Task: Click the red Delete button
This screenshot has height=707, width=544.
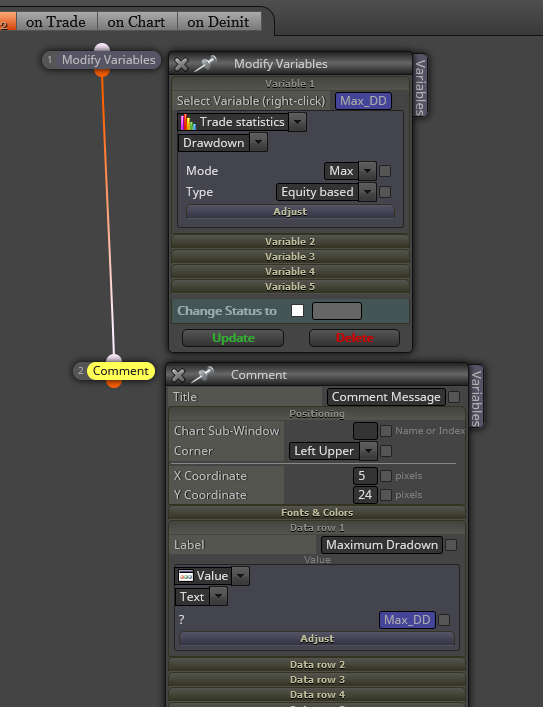Action: 355,338
